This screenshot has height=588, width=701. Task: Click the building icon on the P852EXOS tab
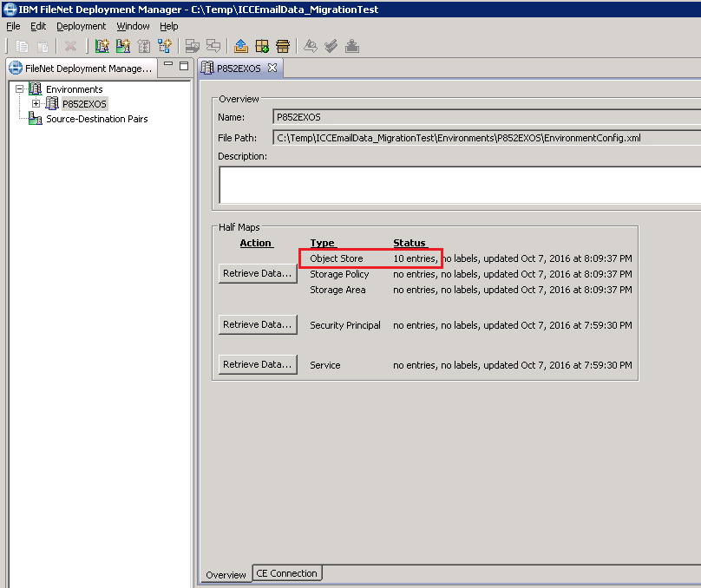tap(207, 67)
